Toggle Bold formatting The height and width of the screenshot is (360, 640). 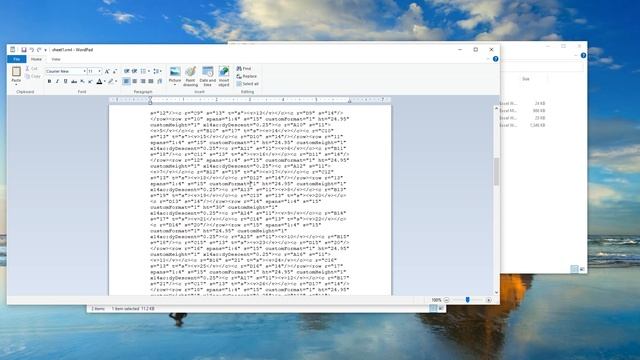click(x=49, y=81)
